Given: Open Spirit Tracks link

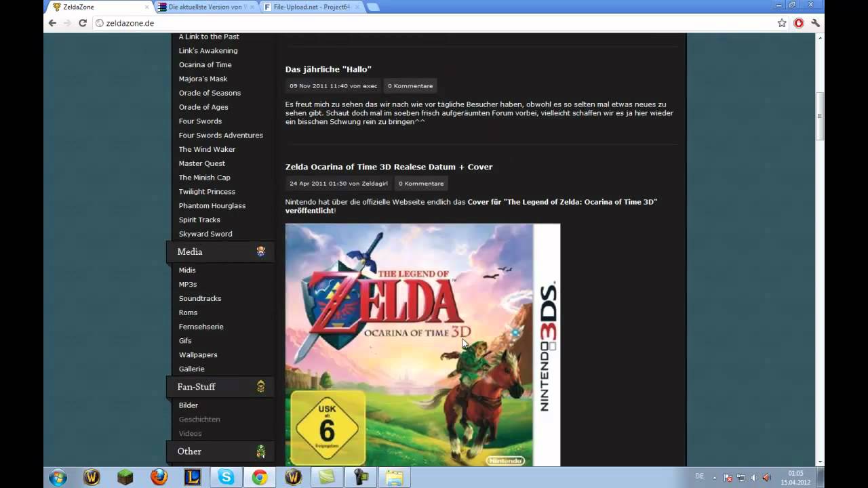Looking at the screenshot, I should pos(199,220).
